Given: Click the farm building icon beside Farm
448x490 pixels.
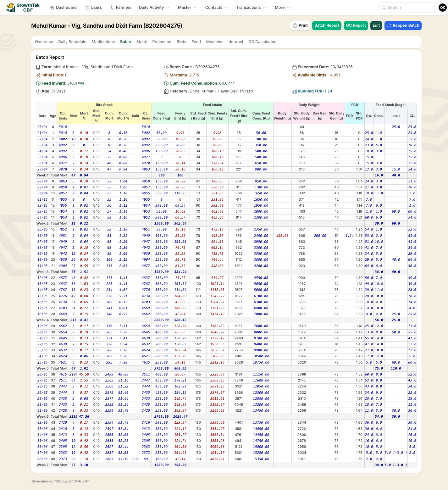Looking at the screenshot, I should [38, 67].
